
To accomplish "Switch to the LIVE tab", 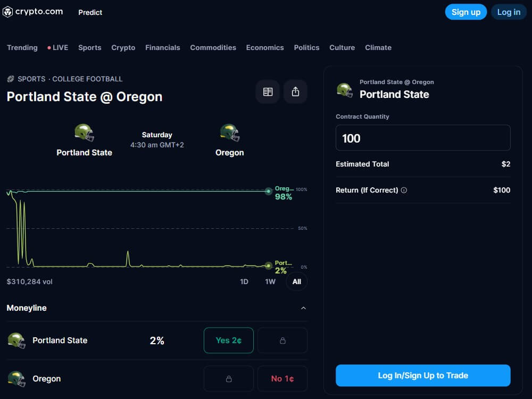I will [x=58, y=47].
